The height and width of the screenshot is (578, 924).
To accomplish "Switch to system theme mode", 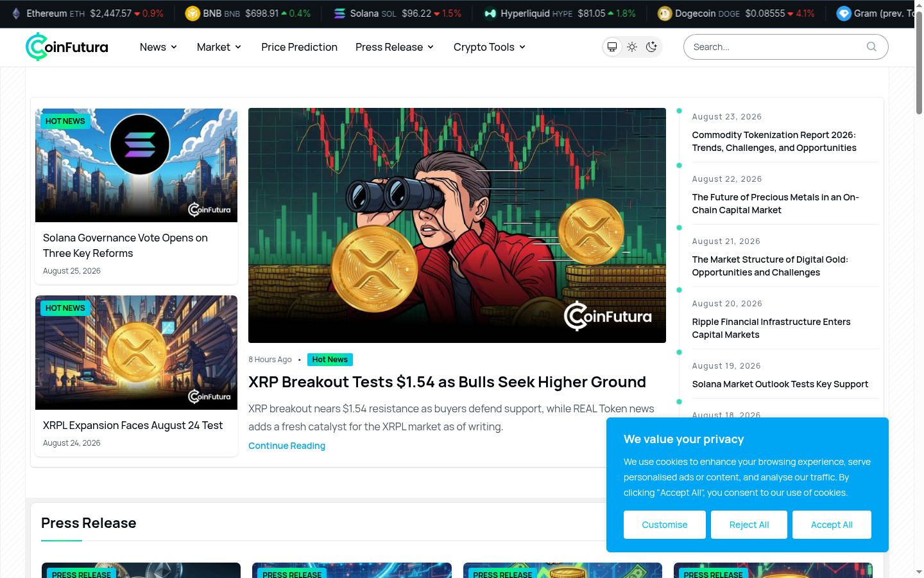I will [x=612, y=47].
